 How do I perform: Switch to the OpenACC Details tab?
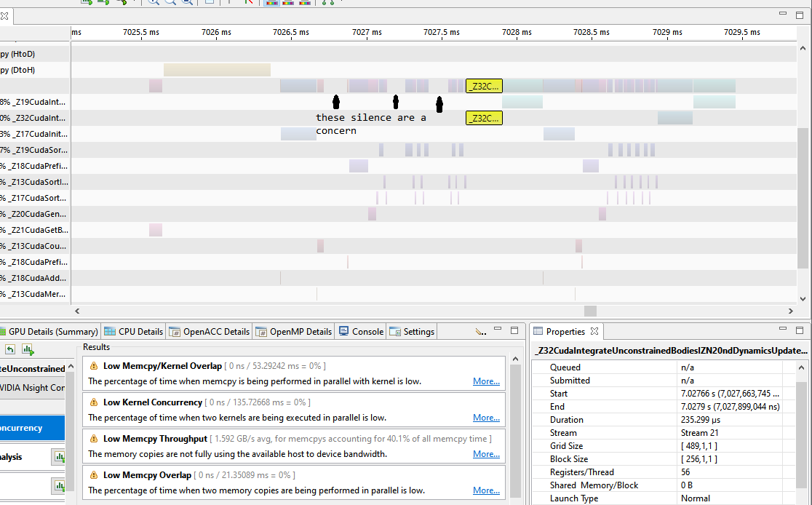[210, 332]
